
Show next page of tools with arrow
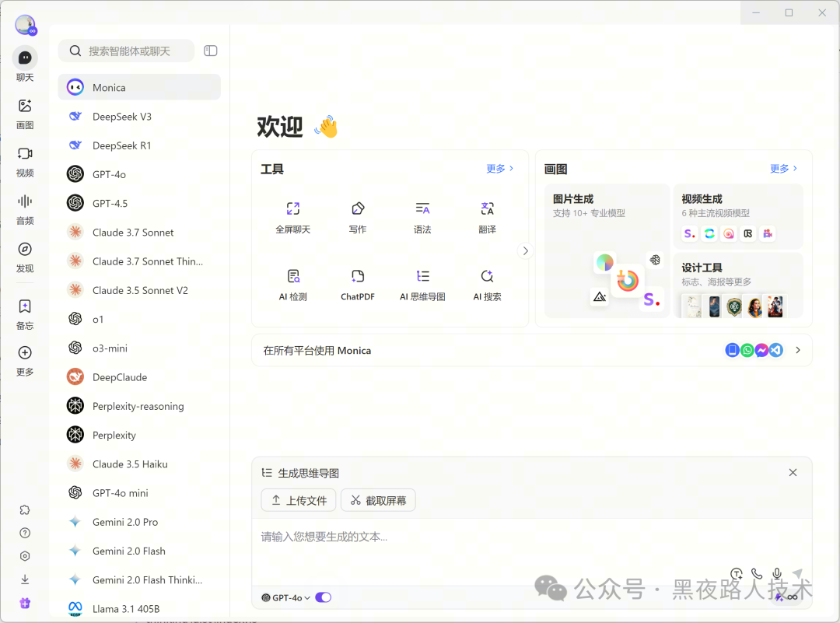[526, 250]
